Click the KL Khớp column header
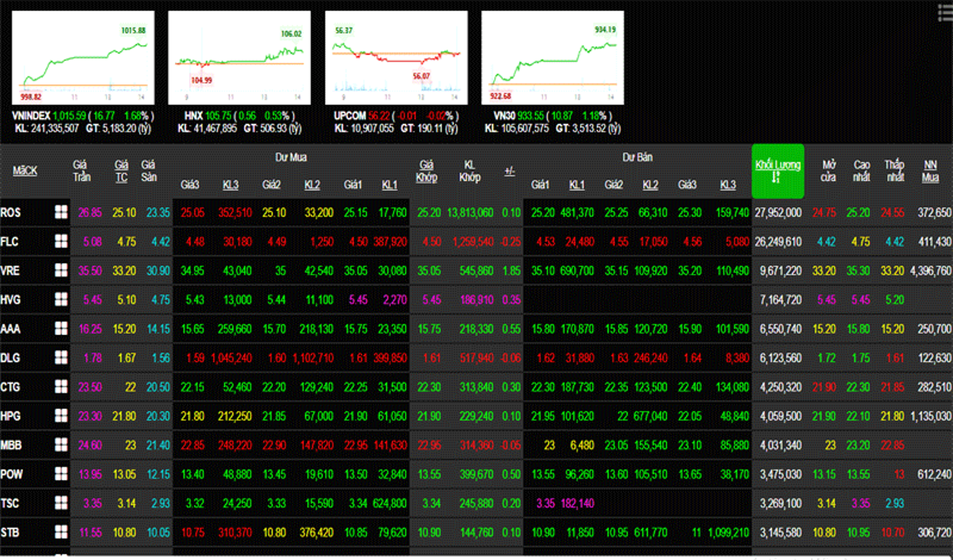953x560 pixels. 470,171
